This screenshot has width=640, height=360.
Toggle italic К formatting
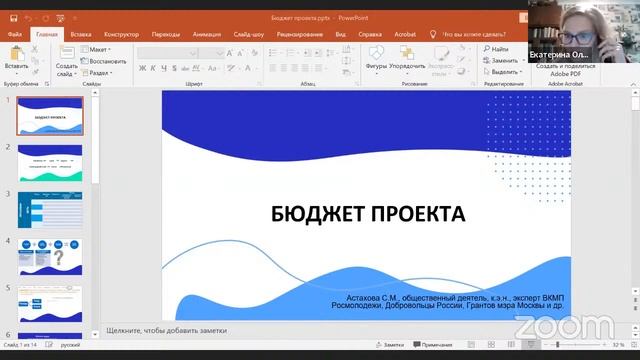(153, 69)
